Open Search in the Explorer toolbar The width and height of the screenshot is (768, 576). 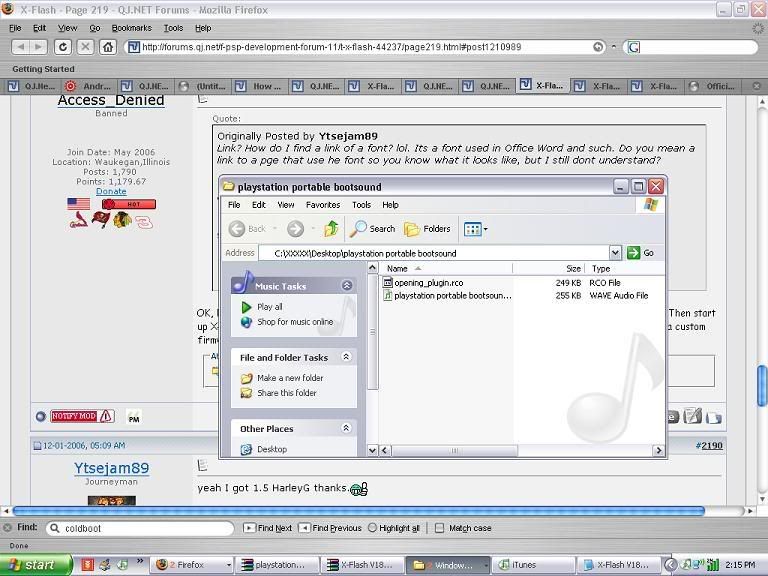tap(373, 229)
